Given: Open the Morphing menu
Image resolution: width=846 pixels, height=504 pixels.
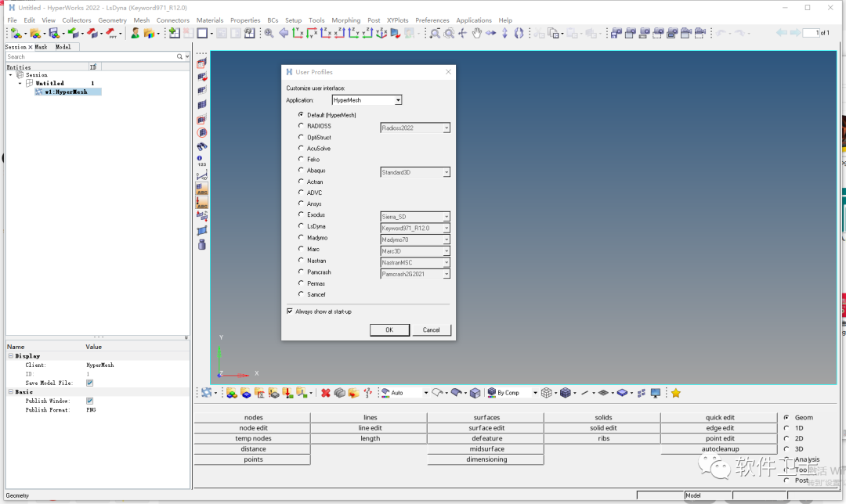Looking at the screenshot, I should (x=346, y=20).
